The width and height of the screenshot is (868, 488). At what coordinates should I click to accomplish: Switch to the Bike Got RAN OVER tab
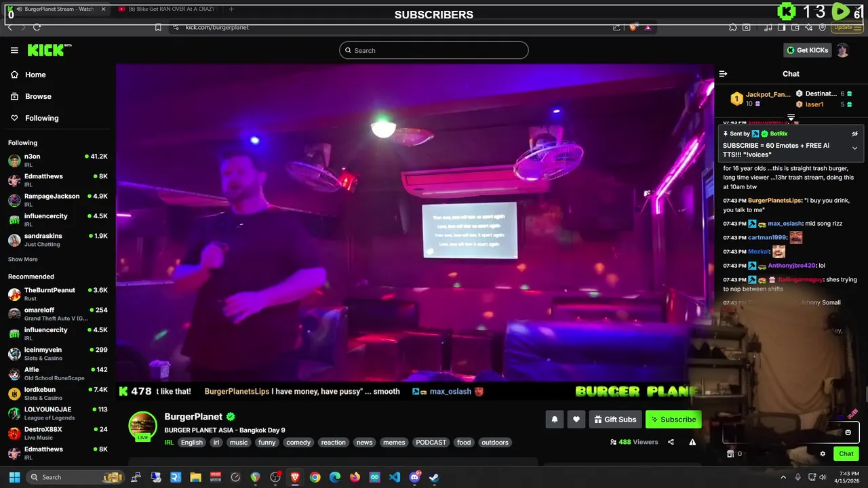click(167, 9)
